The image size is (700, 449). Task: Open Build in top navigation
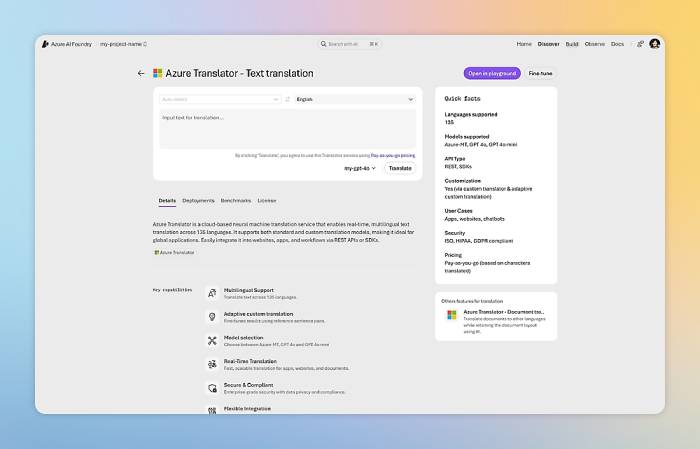click(x=572, y=44)
